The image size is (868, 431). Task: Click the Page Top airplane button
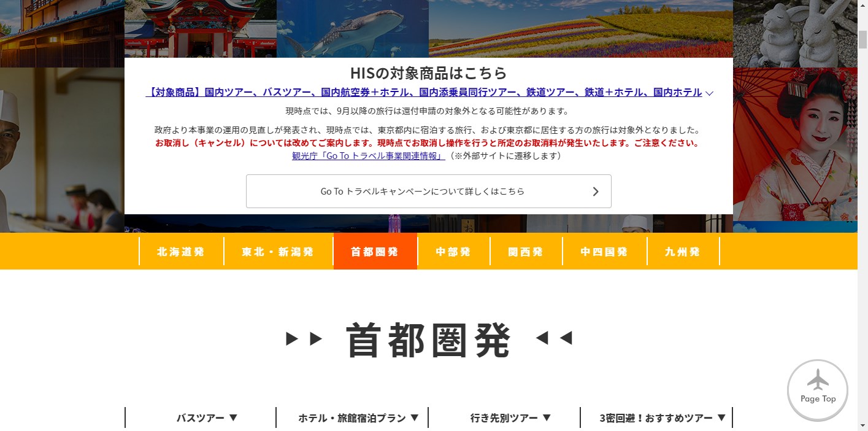click(817, 390)
